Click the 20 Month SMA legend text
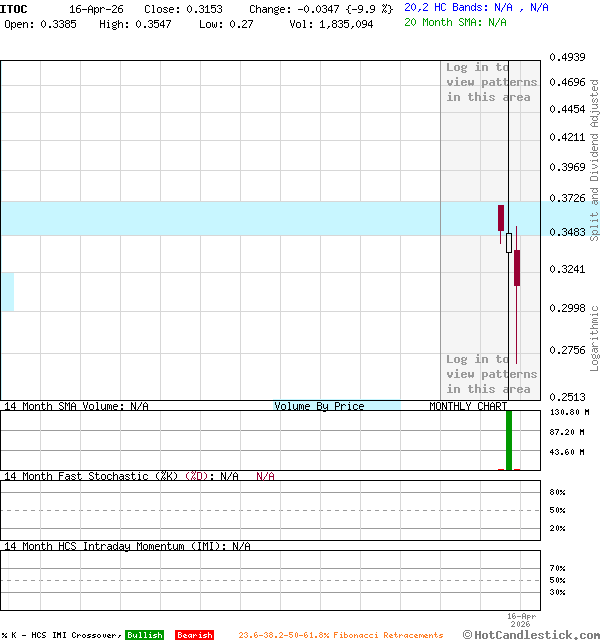 coord(455,22)
